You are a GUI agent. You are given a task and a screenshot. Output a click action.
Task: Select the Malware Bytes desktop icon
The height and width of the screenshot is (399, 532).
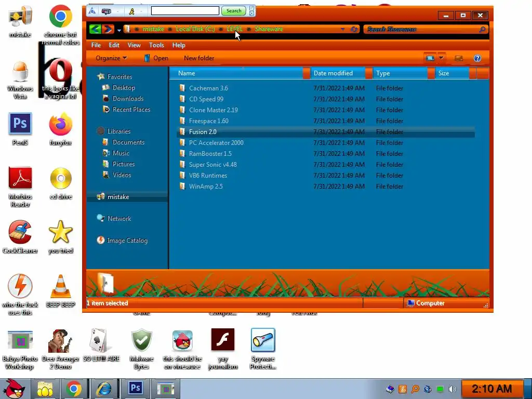141,349
